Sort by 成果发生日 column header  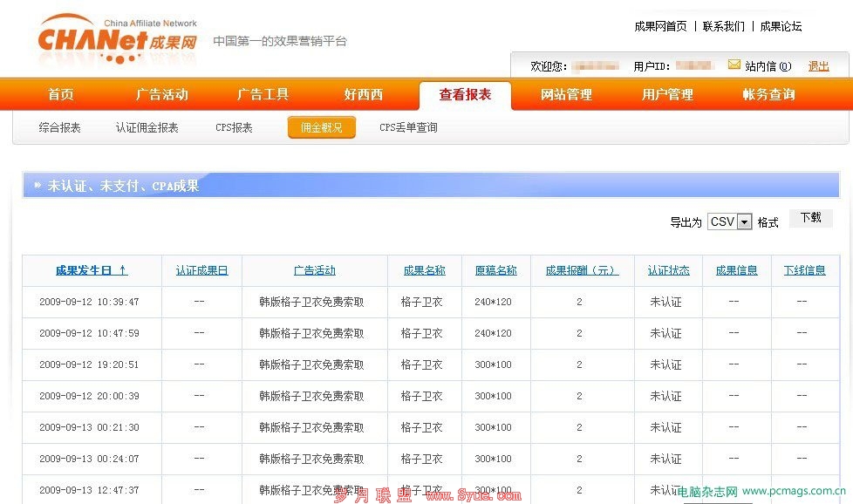[x=92, y=270]
